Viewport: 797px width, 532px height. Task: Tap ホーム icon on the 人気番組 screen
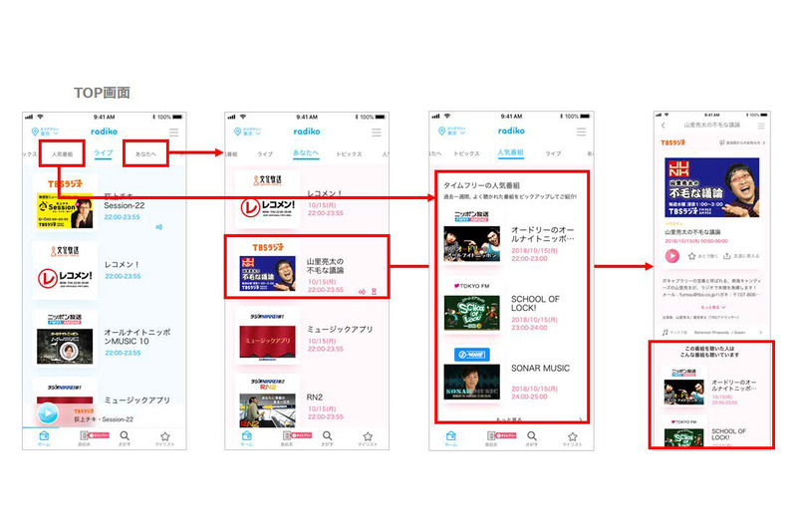(451, 438)
